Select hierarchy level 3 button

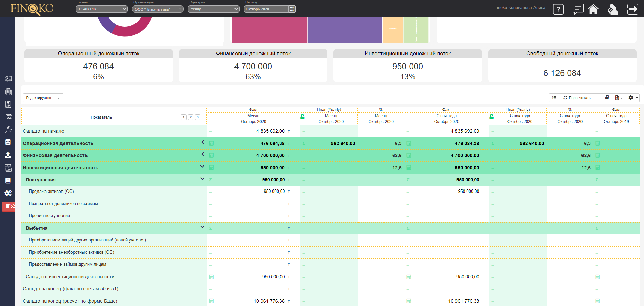click(198, 117)
